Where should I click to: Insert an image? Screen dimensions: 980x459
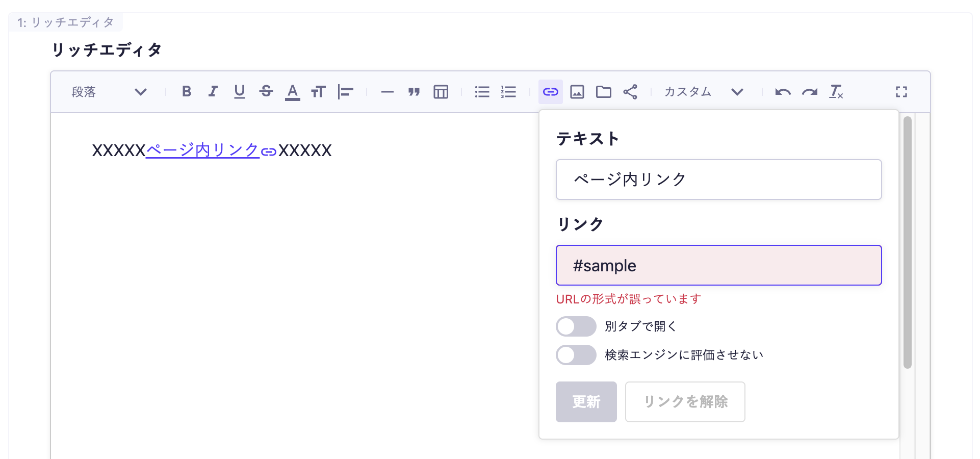point(577,92)
